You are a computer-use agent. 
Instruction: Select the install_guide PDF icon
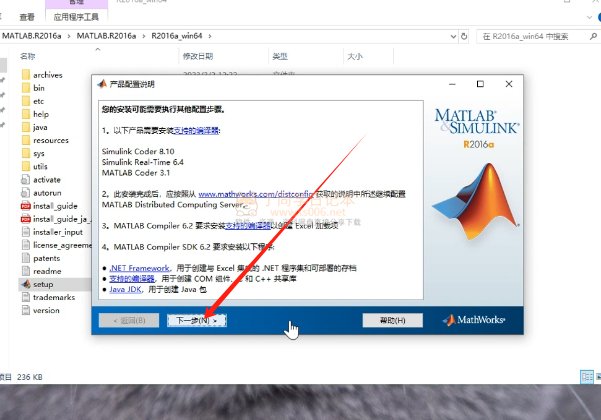click(26, 206)
